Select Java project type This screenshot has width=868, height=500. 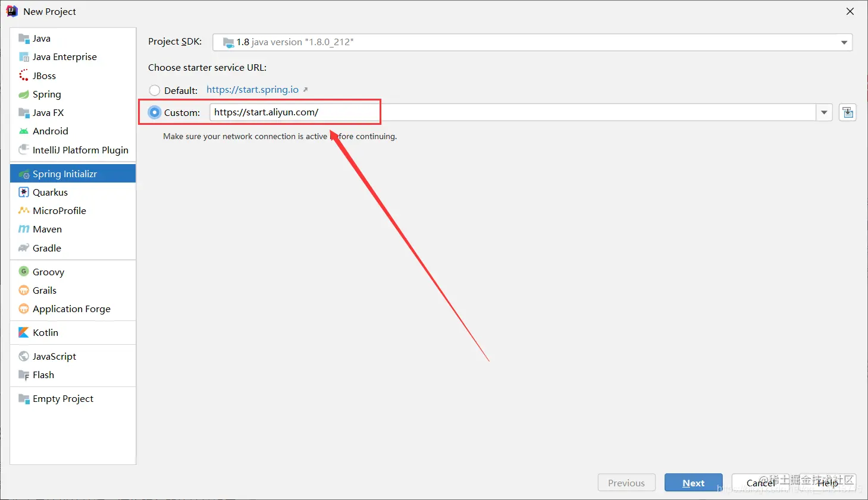[73, 39]
